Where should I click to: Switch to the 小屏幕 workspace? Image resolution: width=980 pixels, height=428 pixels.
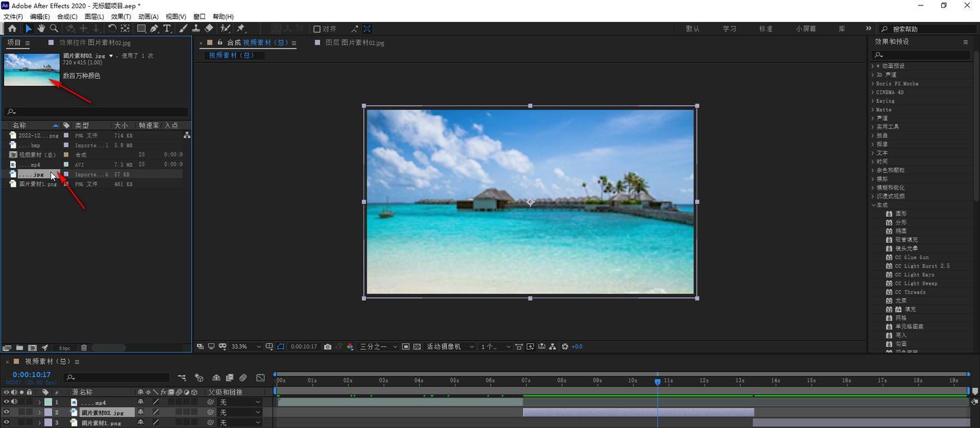(806, 29)
